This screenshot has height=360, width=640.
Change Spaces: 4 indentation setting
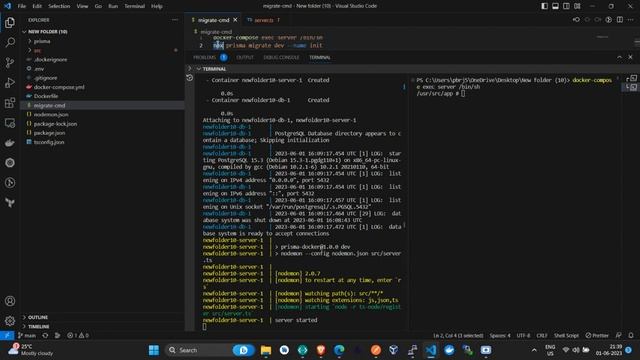pos(500,336)
